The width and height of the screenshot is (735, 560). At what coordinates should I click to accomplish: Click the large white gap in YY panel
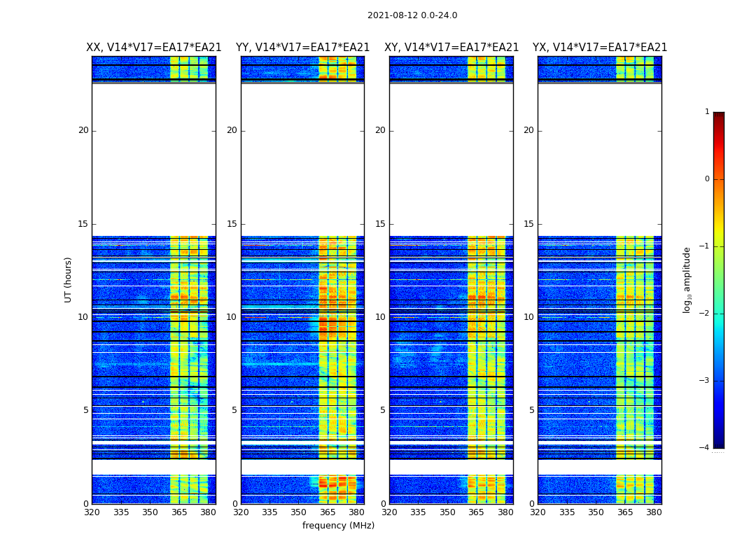point(302,160)
